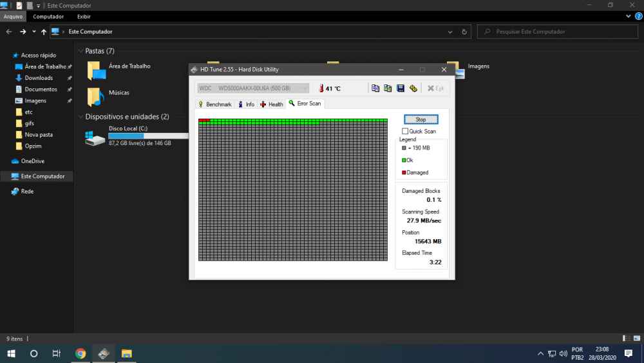The height and width of the screenshot is (363, 644).
Task: Open Task View on the taskbar
Action: pos(57,353)
